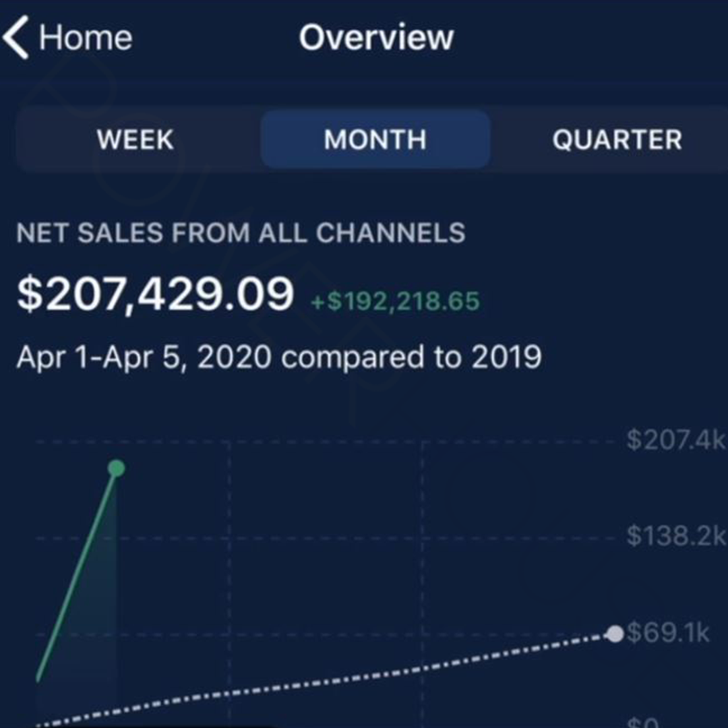This screenshot has width=728, height=728.
Task: Tap the back chevron arrow
Action: [x=16, y=38]
